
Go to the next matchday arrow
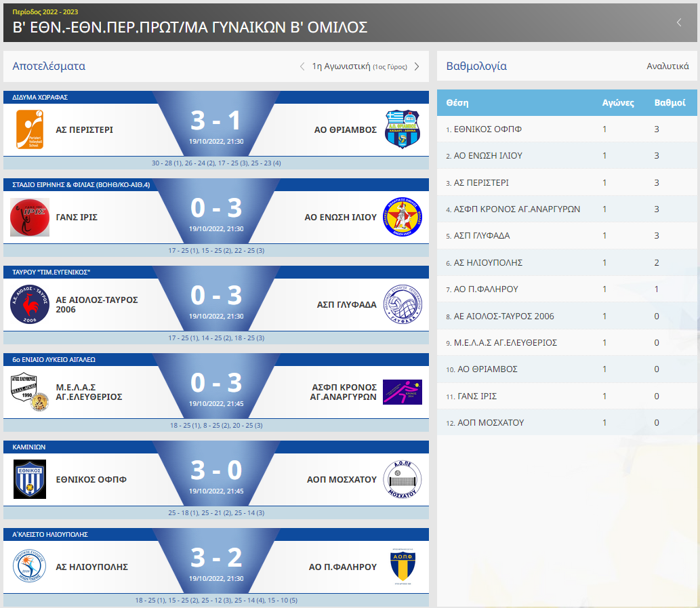[x=417, y=66]
